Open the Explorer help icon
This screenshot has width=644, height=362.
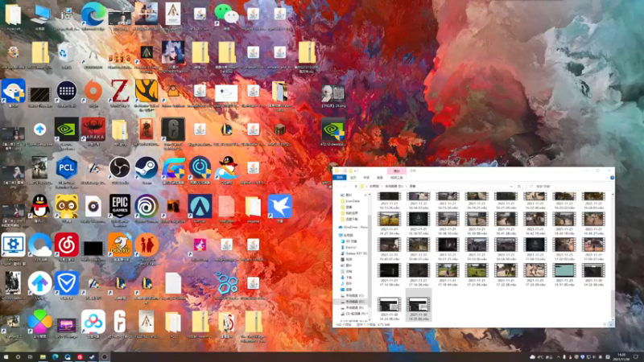coord(612,177)
